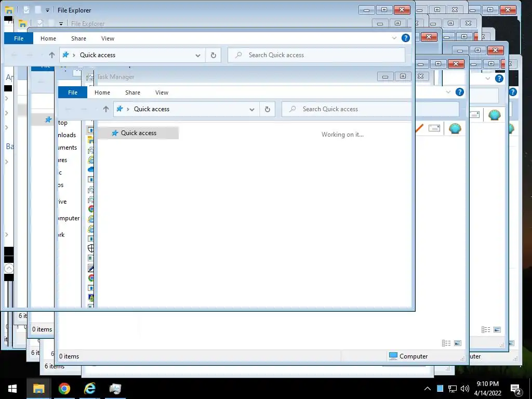Refresh using upper address bar's refresh icon

tap(214, 55)
